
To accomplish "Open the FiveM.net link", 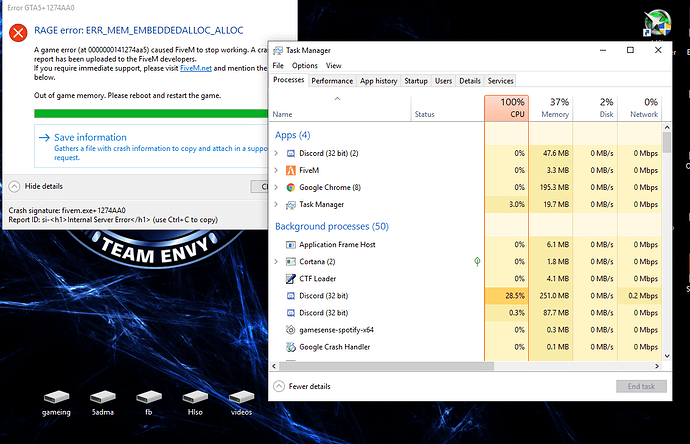I will pos(196,68).
